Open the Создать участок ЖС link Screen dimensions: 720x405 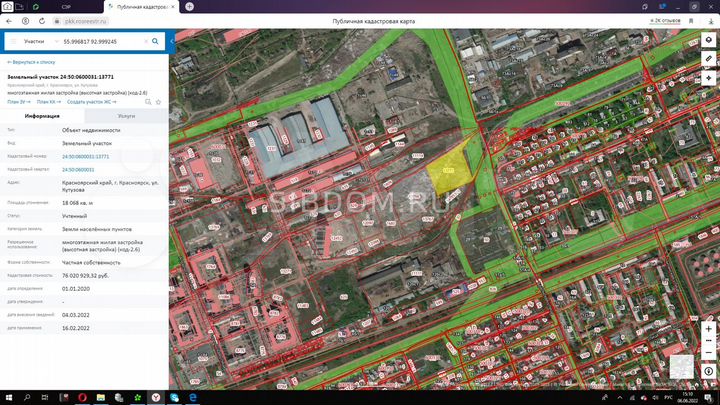click(91, 102)
